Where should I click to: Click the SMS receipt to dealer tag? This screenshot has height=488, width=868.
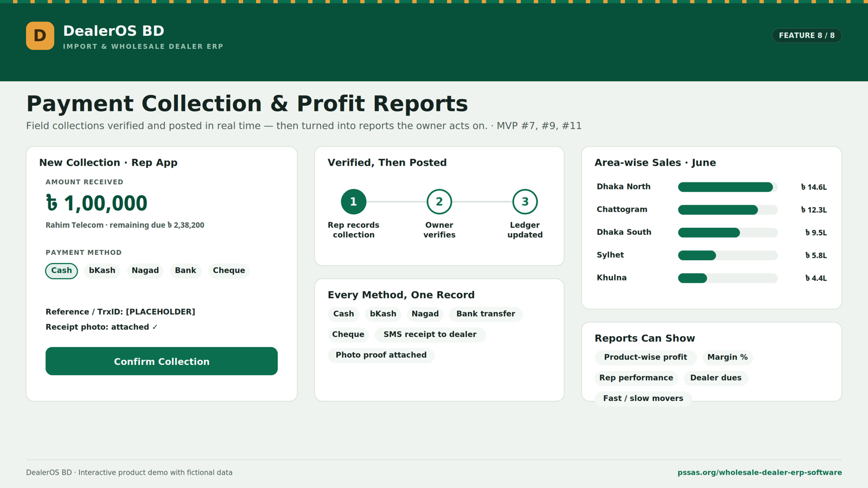click(430, 335)
